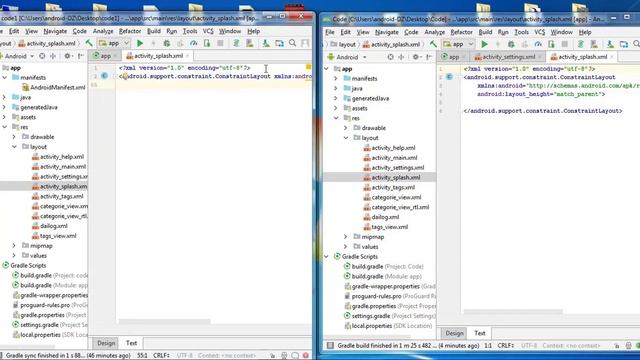
Task: Run the app in the code1 window
Action: click(x=140, y=43)
